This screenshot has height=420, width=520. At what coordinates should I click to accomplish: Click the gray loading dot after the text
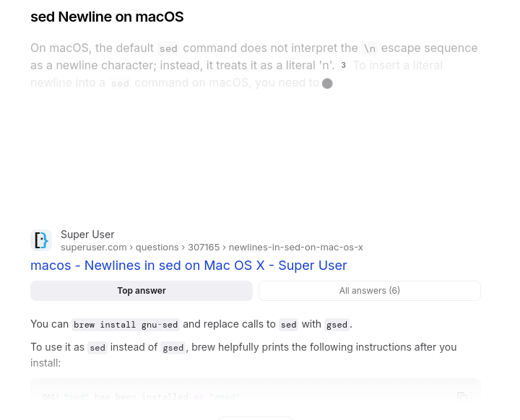tap(327, 84)
